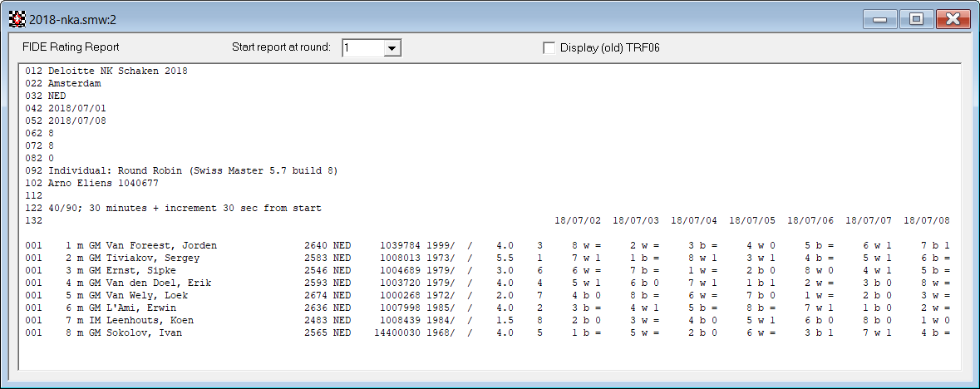Click Ernst's score 3.0
The image size is (980, 389).
point(505,270)
